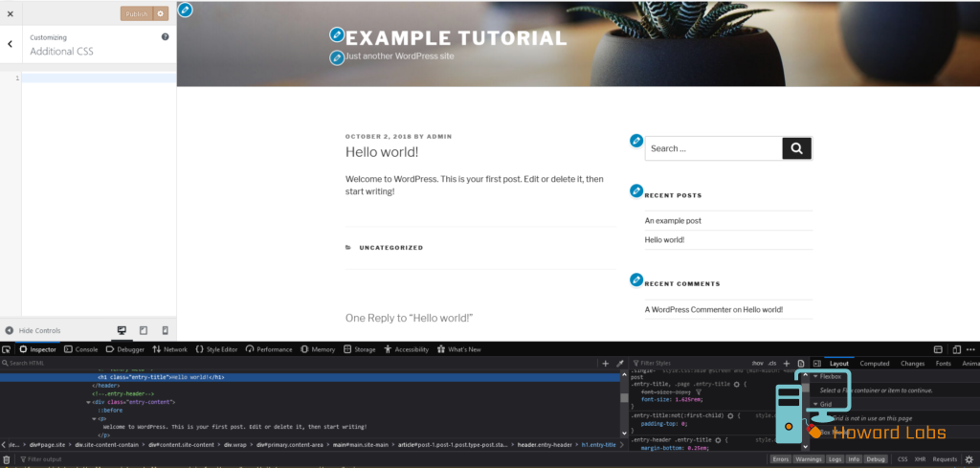Open responsive design mode icon
Viewport: 980px width, 468px height.
[956, 349]
